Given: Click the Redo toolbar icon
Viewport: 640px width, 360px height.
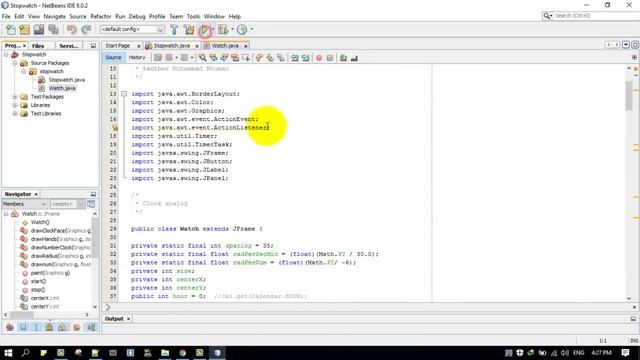Looking at the screenshot, I should coord(86,29).
